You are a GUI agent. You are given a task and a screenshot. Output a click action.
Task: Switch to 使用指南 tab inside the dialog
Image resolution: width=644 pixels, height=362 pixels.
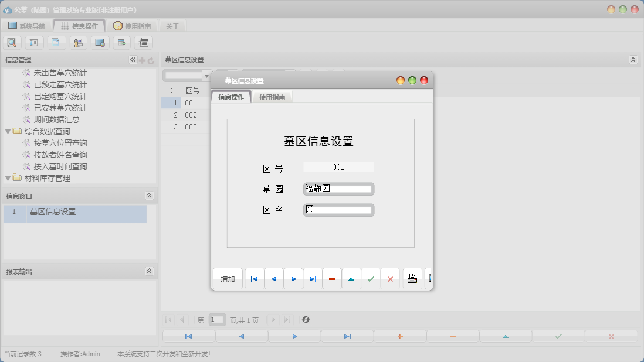pyautogui.click(x=272, y=97)
